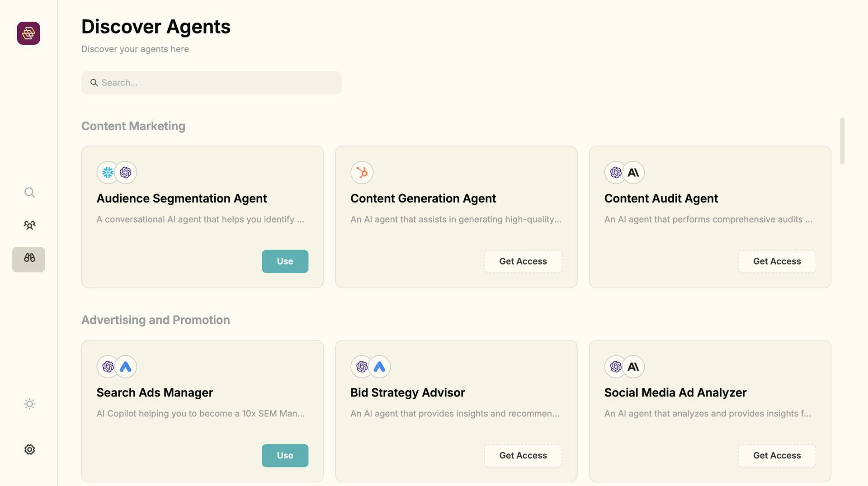This screenshot has width=868, height=486.
Task: Click the HubSpot icon on Content Generation Agent
Action: pyautogui.click(x=362, y=172)
